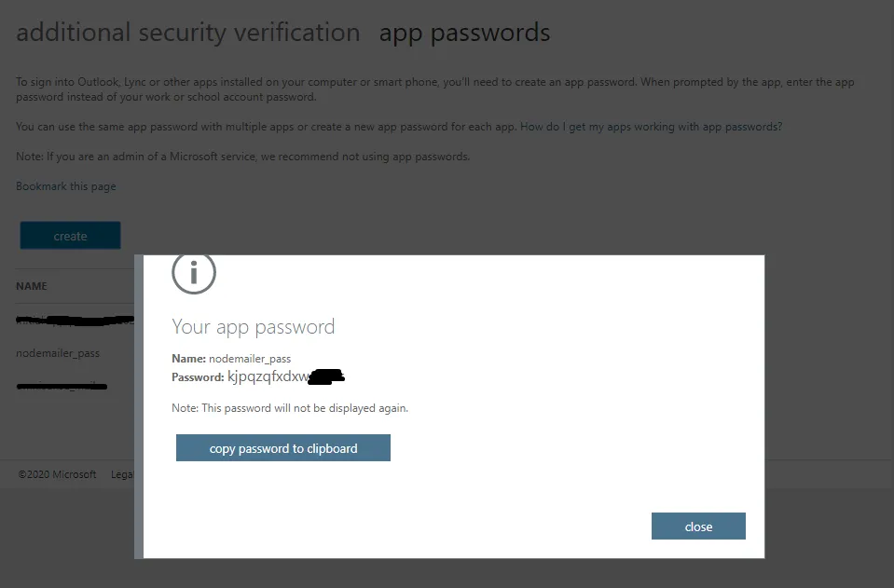Viewport: 894px width, 588px height.
Task: Click the 'Your app password' heading
Action: [x=253, y=327]
